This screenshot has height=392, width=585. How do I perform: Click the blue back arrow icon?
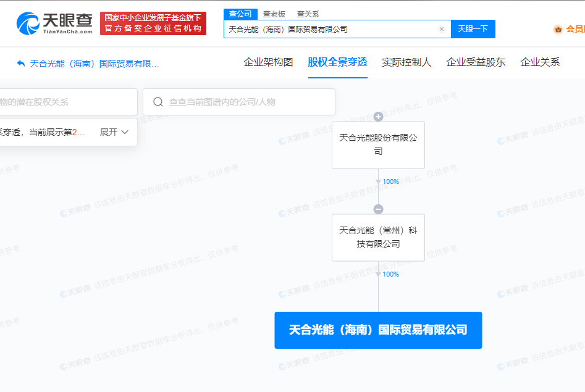click(21, 64)
